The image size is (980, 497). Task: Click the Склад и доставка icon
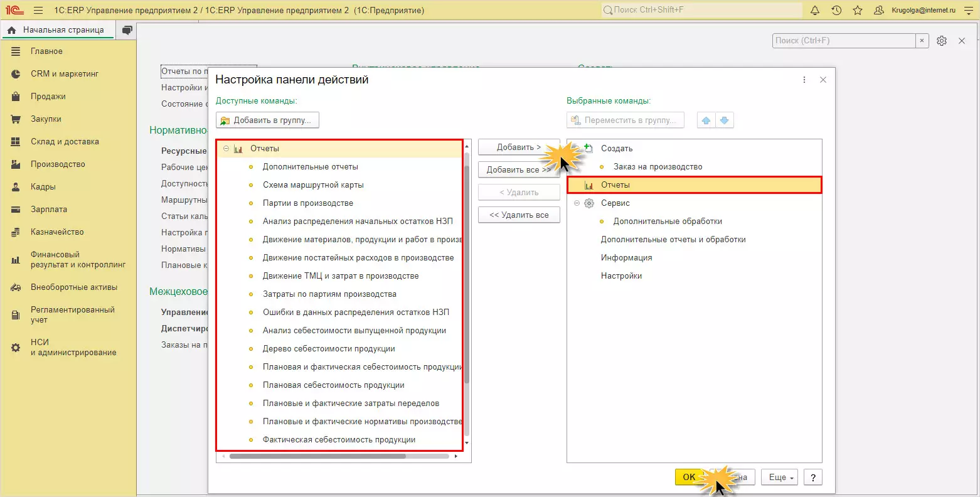click(x=16, y=142)
